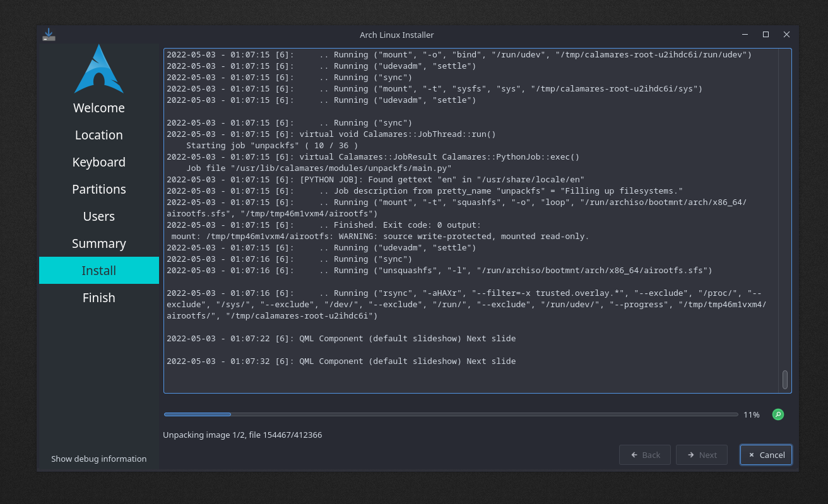Click the Arch Linux logo in sidebar

99,69
